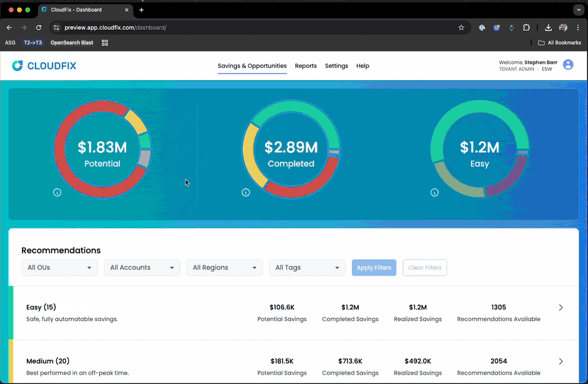
Task: Open the apps grid bookmark icon
Action: (105, 43)
